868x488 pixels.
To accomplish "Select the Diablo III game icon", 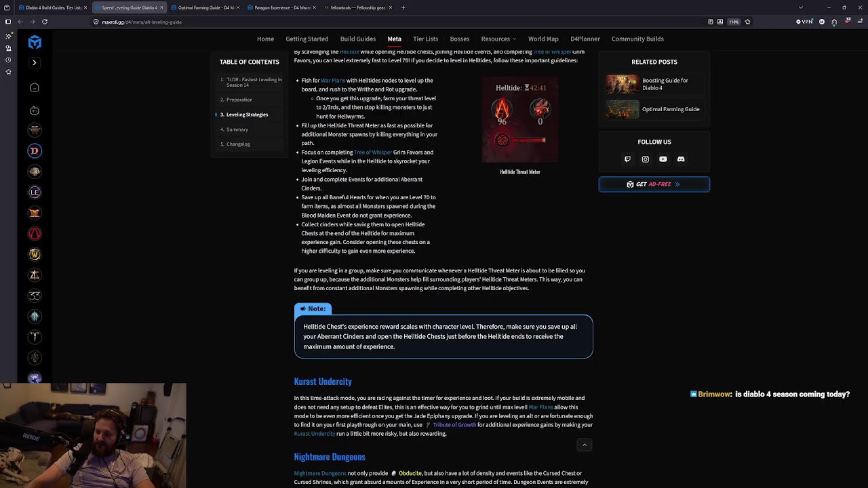I will (x=35, y=213).
